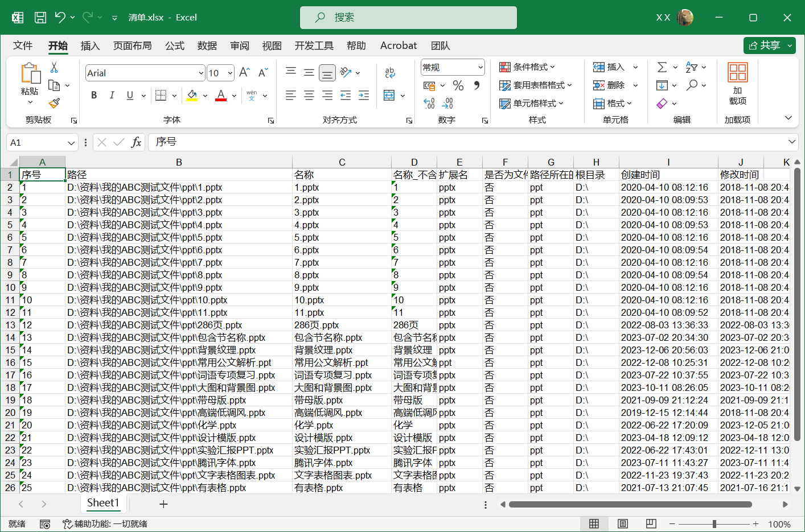
Task: Toggle Italic formatting
Action: [x=112, y=95]
